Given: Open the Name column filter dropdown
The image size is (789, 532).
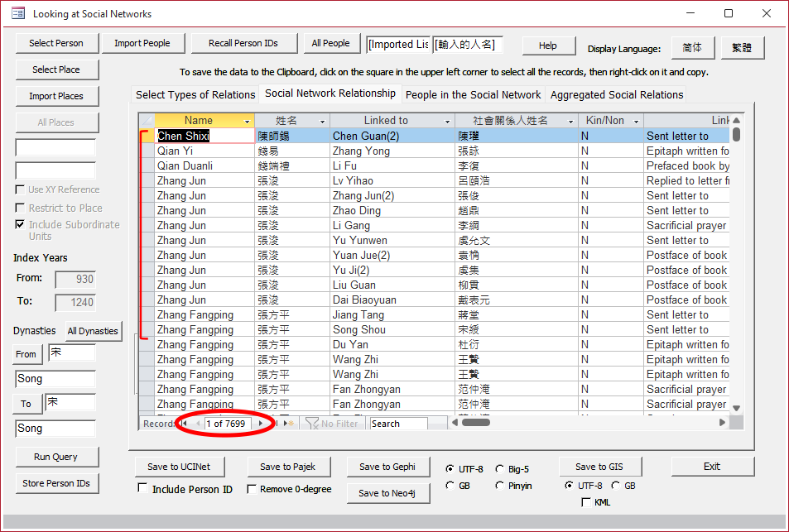Looking at the screenshot, I should 247,121.
